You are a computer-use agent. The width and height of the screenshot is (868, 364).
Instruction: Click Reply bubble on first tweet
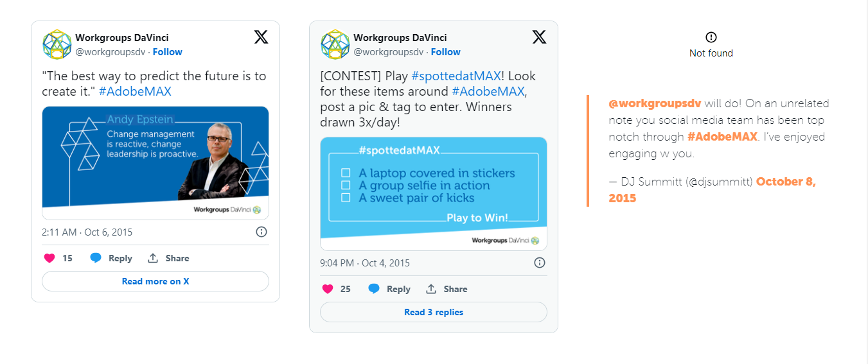click(96, 258)
